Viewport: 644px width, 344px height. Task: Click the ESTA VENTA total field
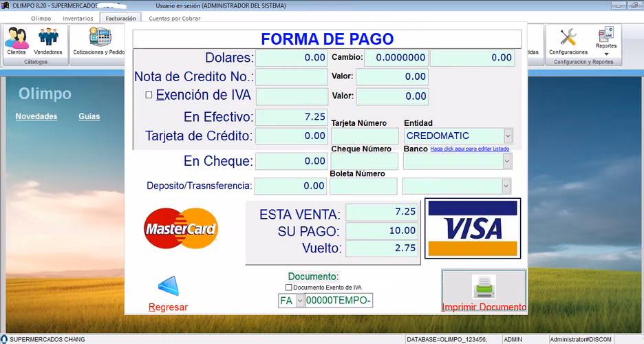tap(382, 212)
